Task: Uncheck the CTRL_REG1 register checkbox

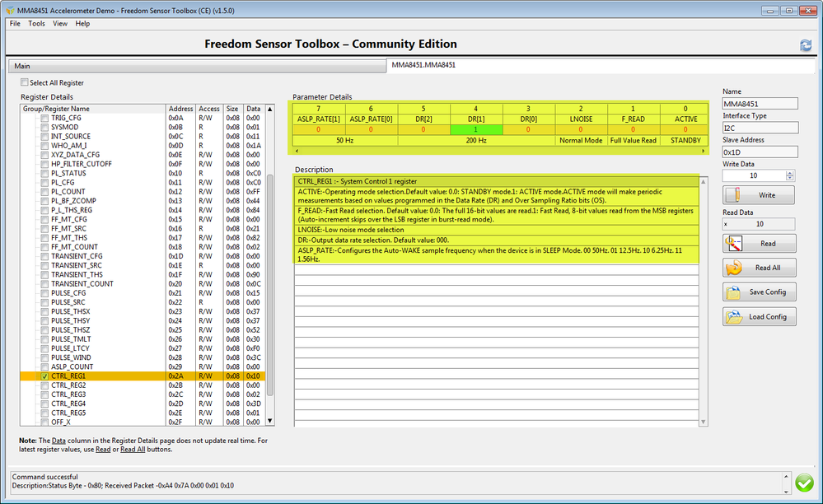Action: coord(44,376)
